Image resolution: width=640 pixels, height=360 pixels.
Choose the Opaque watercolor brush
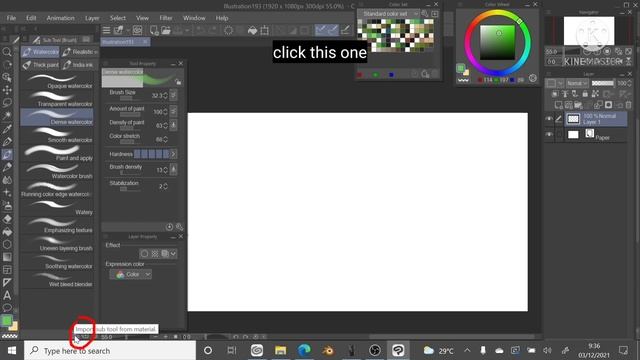[57, 81]
